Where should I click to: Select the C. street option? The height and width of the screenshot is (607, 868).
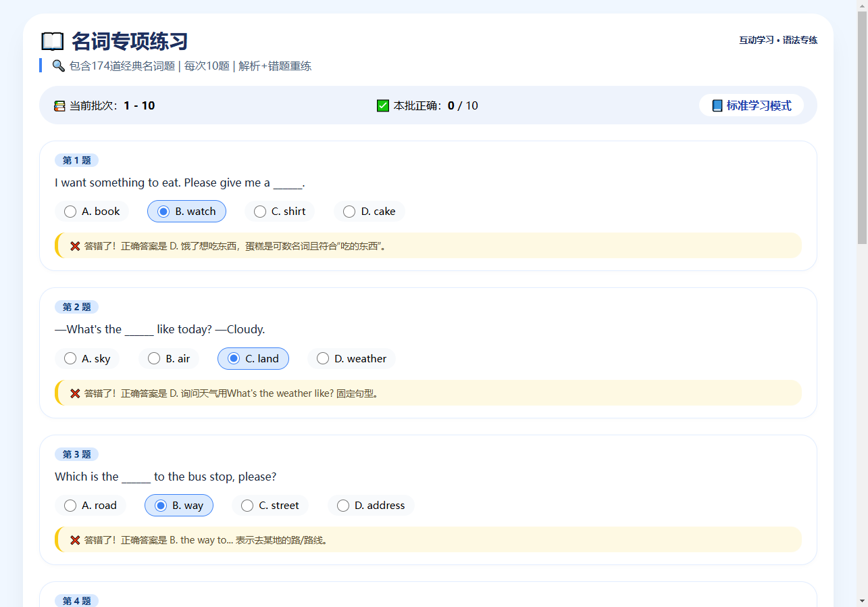tap(270, 506)
